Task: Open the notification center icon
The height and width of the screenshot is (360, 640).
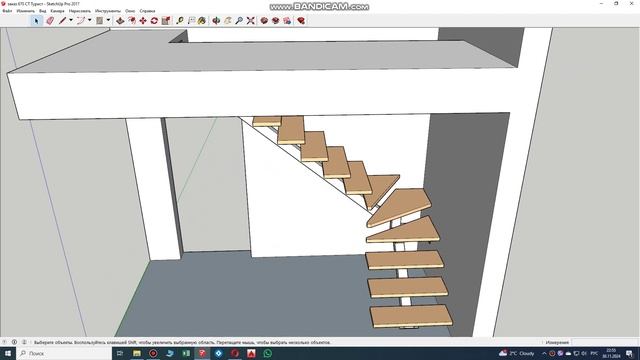Action: tap(629, 353)
